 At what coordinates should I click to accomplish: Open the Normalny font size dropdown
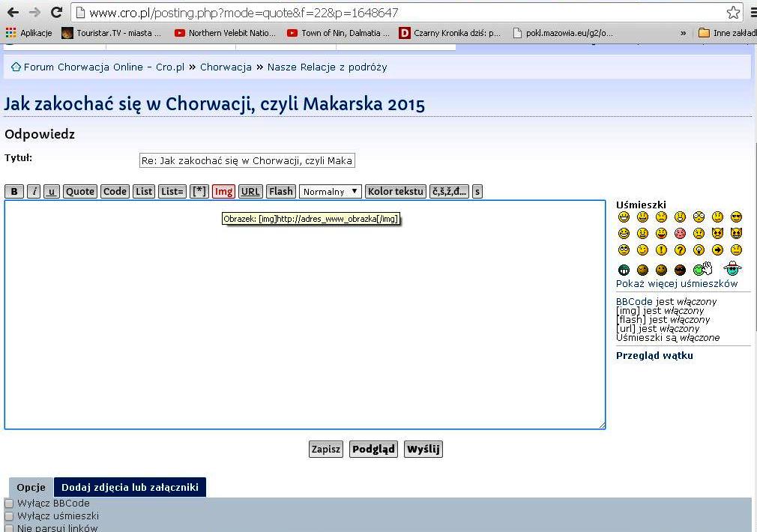(330, 192)
